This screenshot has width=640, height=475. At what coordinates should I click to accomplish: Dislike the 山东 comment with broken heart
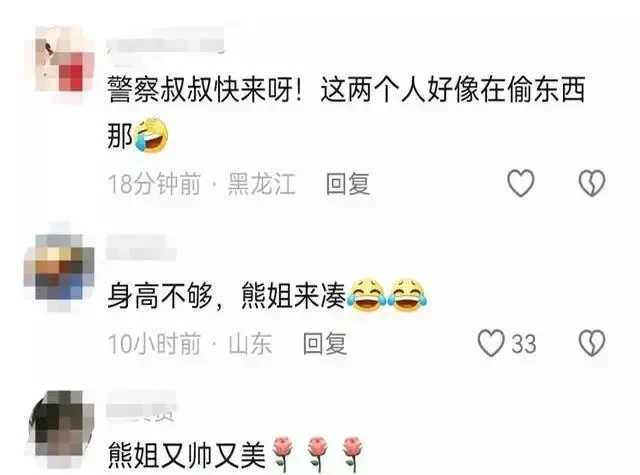click(592, 343)
